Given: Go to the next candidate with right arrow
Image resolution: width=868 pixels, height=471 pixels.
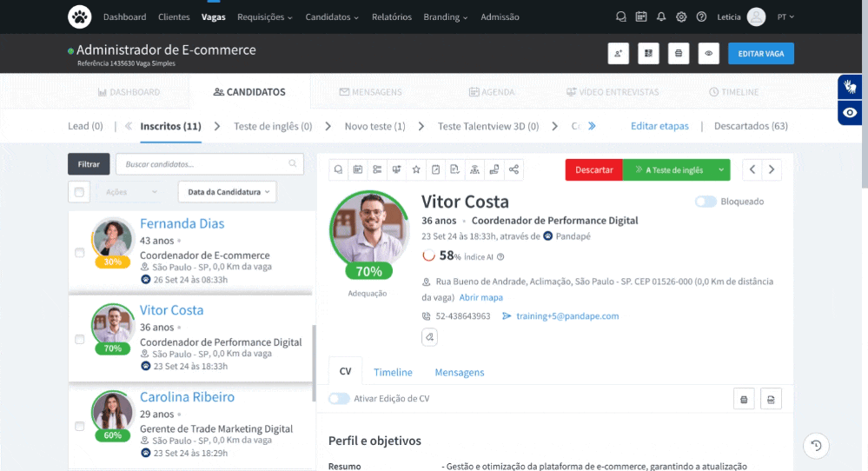Looking at the screenshot, I should [x=771, y=169].
